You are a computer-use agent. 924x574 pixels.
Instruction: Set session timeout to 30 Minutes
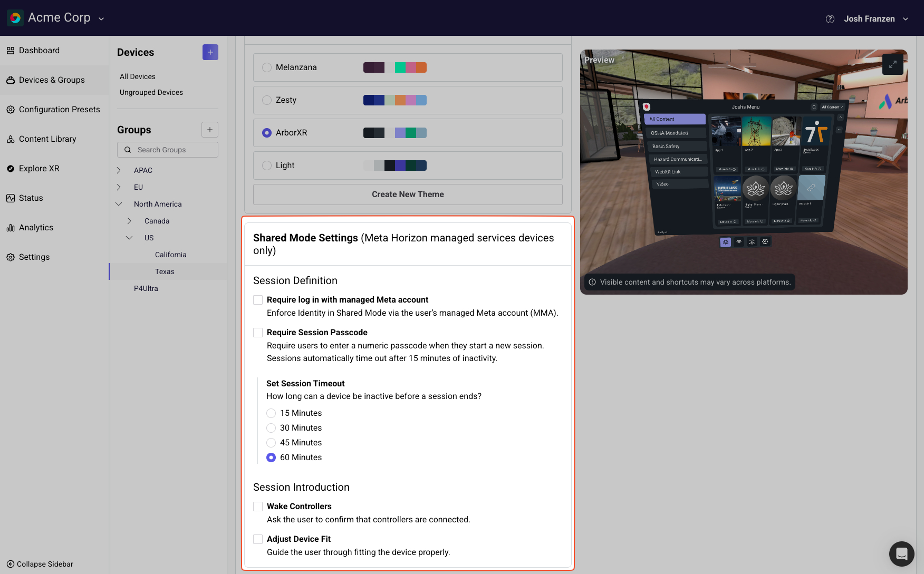coord(271,428)
